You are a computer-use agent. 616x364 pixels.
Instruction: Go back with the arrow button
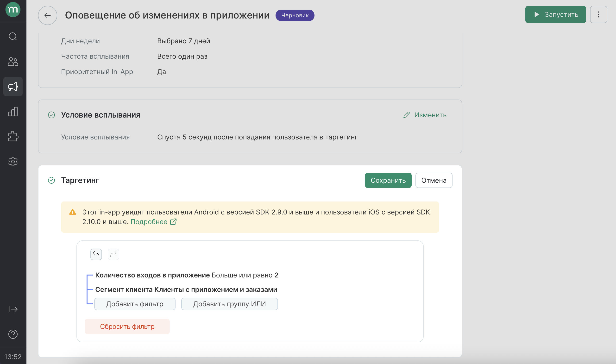[x=48, y=15]
